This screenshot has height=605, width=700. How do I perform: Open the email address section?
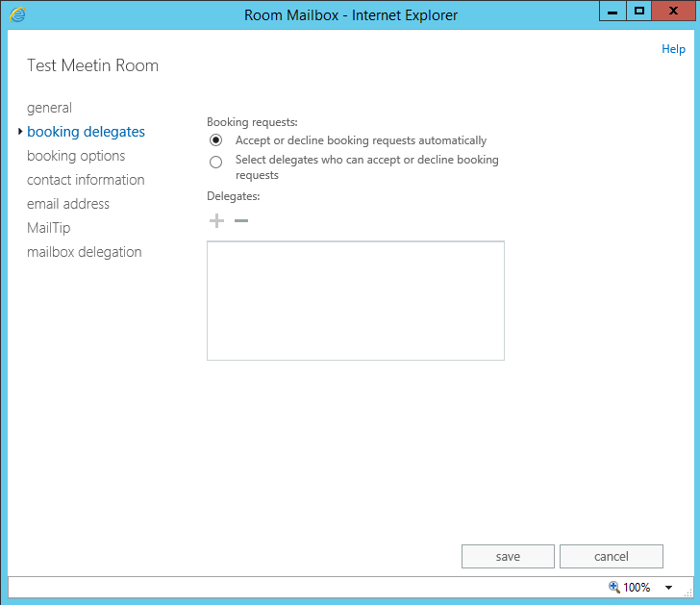click(x=68, y=204)
